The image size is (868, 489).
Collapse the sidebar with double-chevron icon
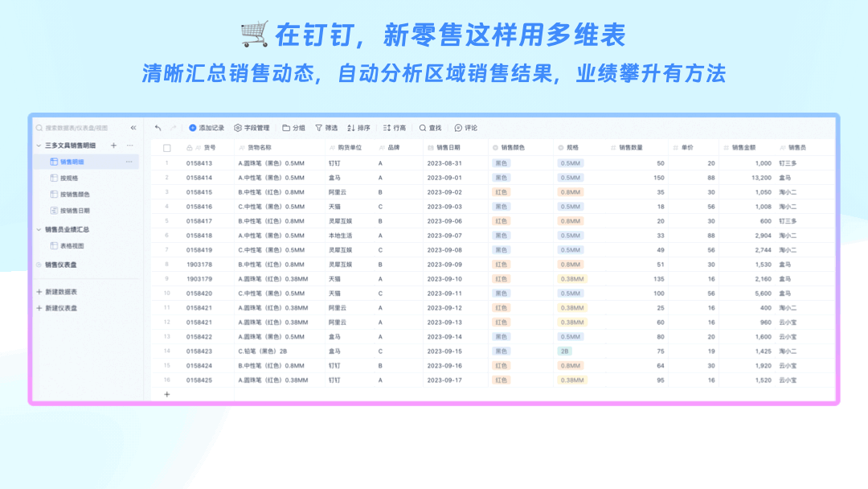(133, 128)
